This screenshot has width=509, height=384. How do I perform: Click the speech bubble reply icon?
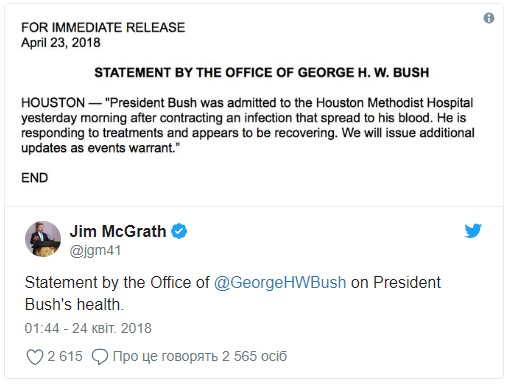[100, 357]
